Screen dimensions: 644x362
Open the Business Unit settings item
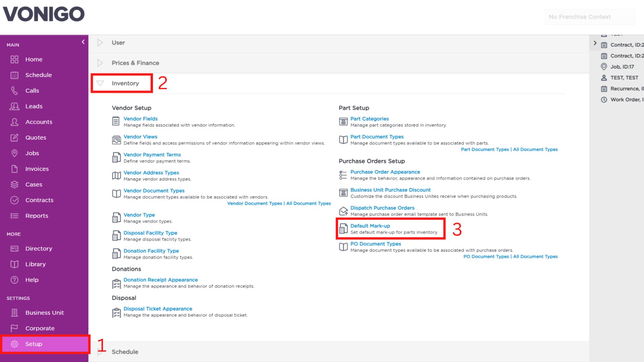coord(44,313)
